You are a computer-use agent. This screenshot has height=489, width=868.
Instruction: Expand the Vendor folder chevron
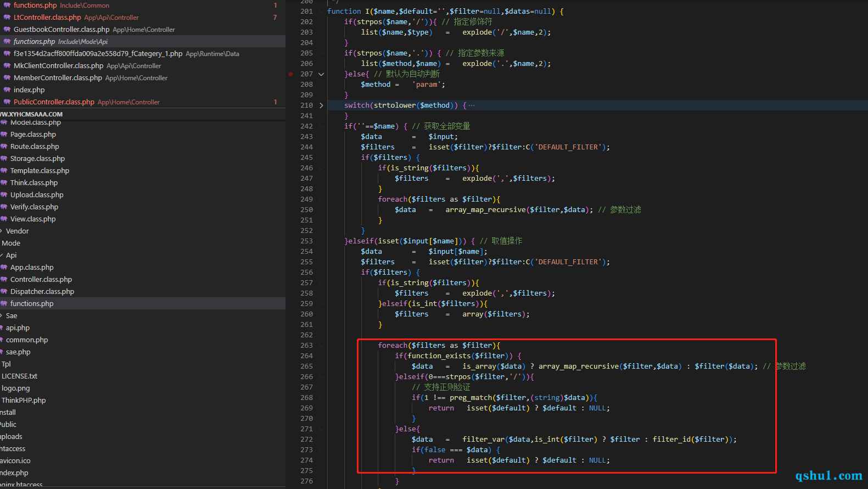[x=2, y=231]
